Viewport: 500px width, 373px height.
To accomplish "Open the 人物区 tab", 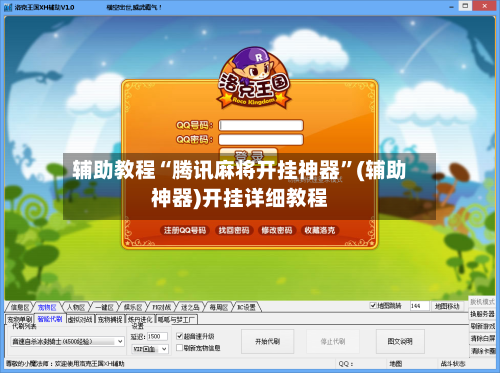I will [x=76, y=307].
